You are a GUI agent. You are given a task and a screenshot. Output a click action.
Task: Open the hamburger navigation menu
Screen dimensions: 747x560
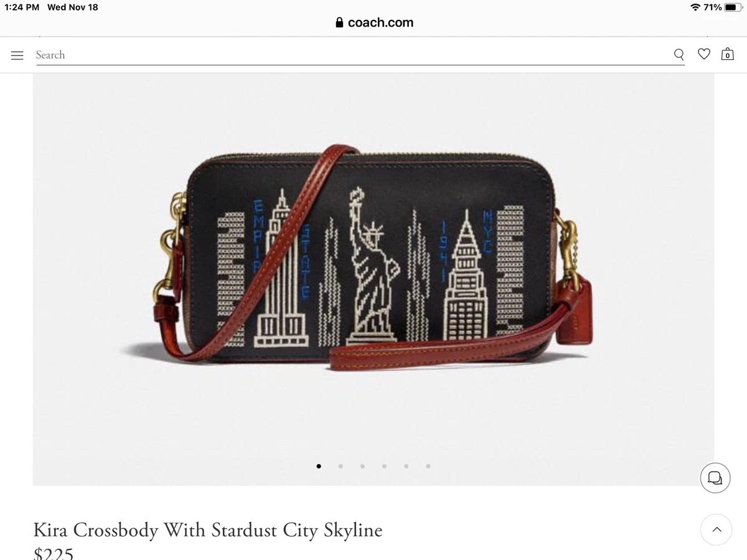[x=17, y=55]
